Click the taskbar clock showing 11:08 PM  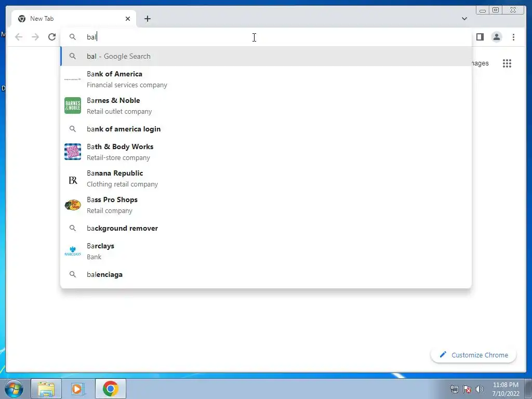[x=506, y=389]
